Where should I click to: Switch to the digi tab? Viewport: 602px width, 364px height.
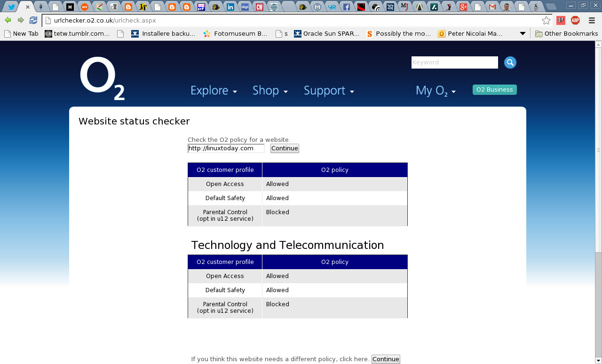[245, 7]
